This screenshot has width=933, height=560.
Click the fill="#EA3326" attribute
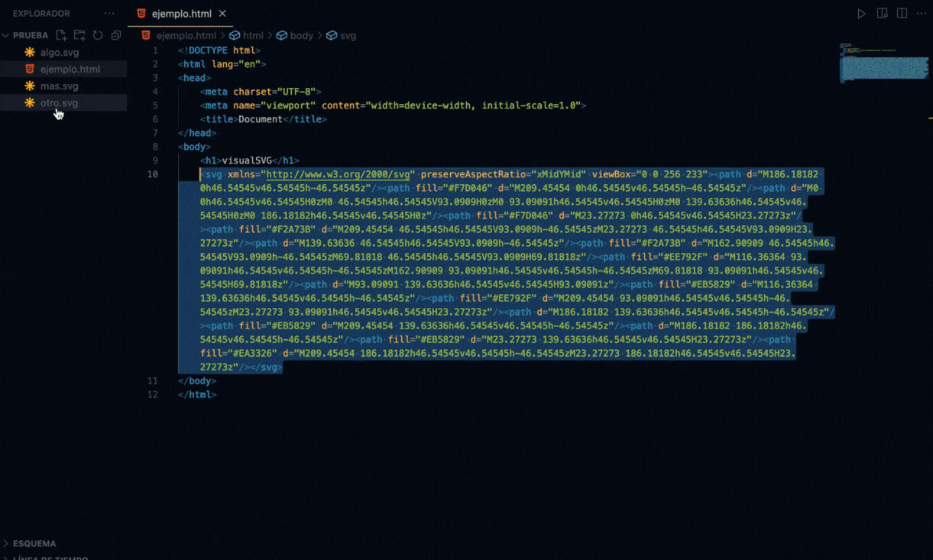[238, 353]
